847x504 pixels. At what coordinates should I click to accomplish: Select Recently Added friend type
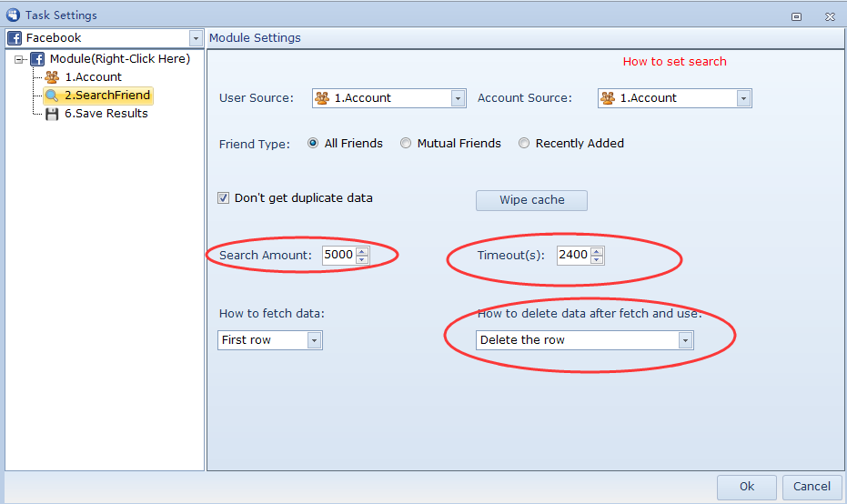point(524,144)
